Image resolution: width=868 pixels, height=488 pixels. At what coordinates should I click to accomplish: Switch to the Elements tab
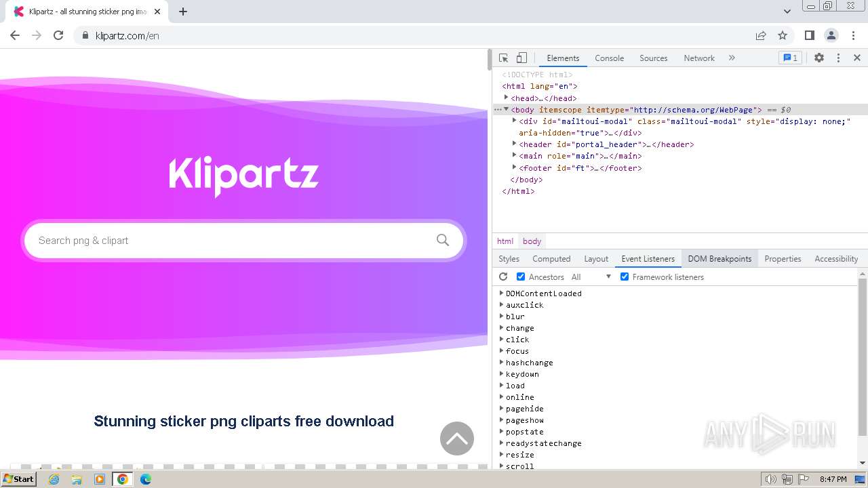[x=563, y=58]
